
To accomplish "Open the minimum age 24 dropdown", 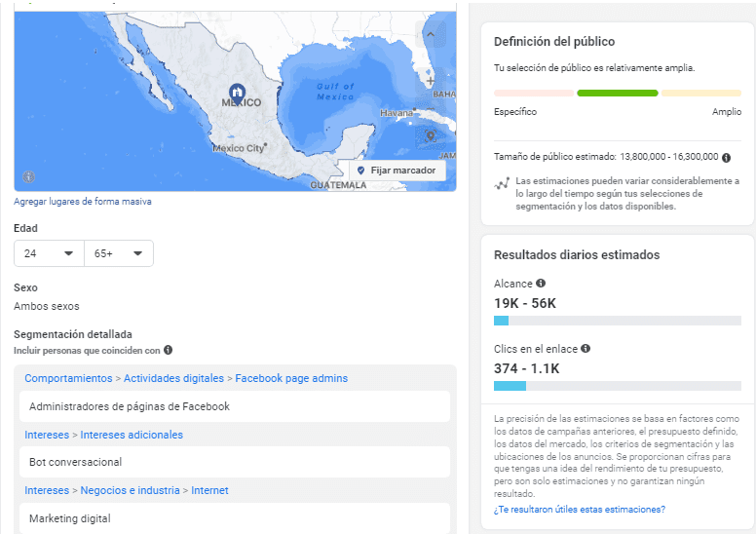I will click(x=49, y=253).
